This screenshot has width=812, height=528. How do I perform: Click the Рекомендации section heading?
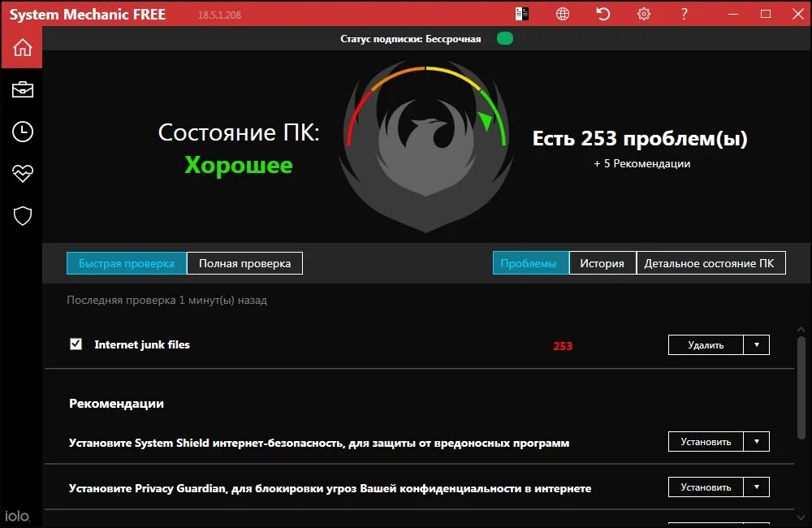click(116, 404)
